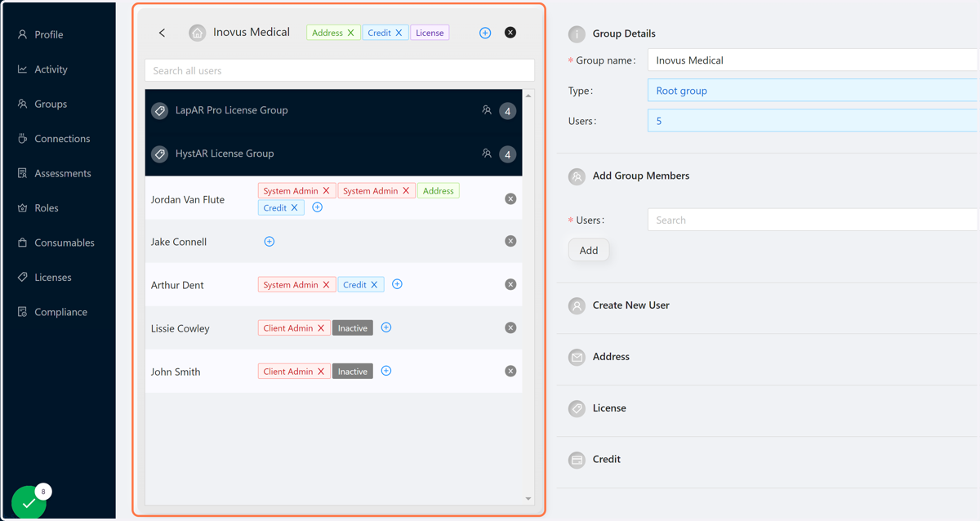Click the back arrow beside Inovus Medical
980x521 pixels.
[162, 33]
